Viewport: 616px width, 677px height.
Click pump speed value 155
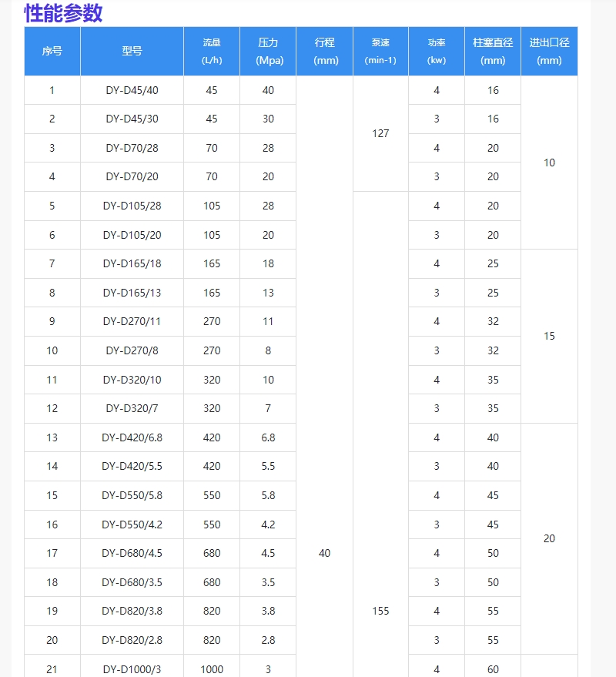pos(380,611)
